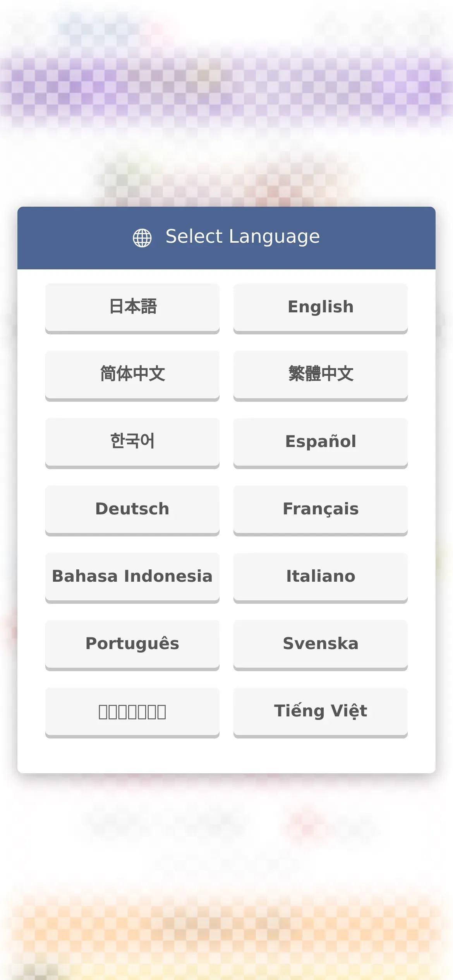Select 日本語 language option
This screenshot has width=453, height=980.
[132, 307]
